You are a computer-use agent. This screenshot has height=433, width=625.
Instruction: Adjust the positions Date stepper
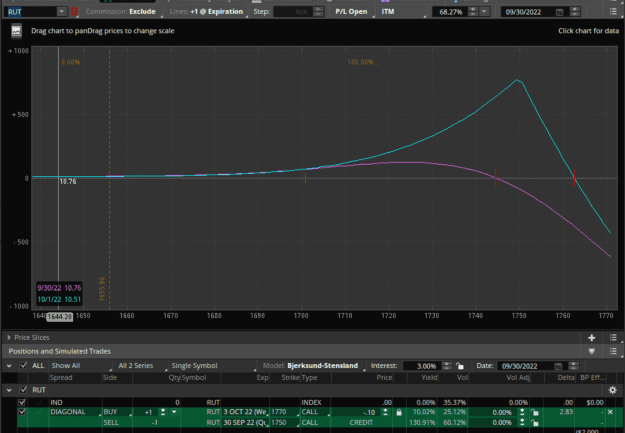point(574,366)
